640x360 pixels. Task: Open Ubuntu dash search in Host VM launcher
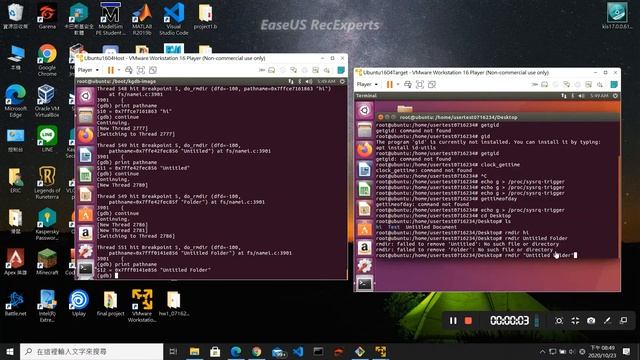click(x=85, y=96)
